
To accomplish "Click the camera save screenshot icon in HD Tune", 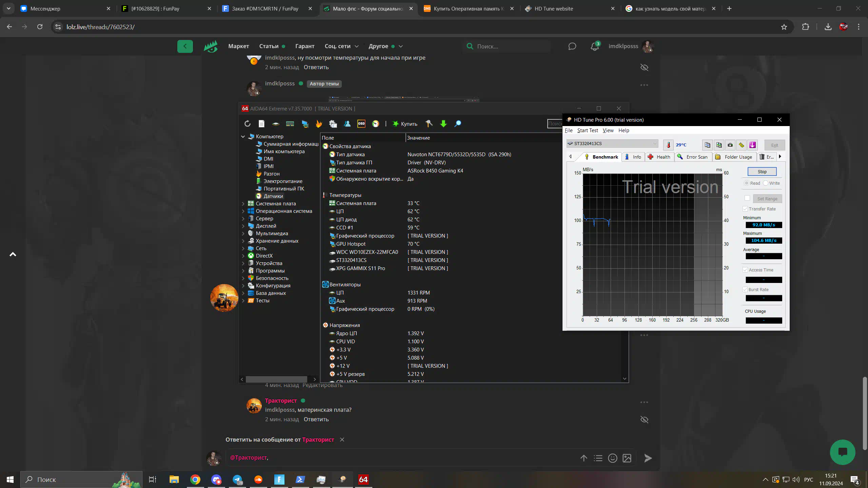I will coord(730,145).
